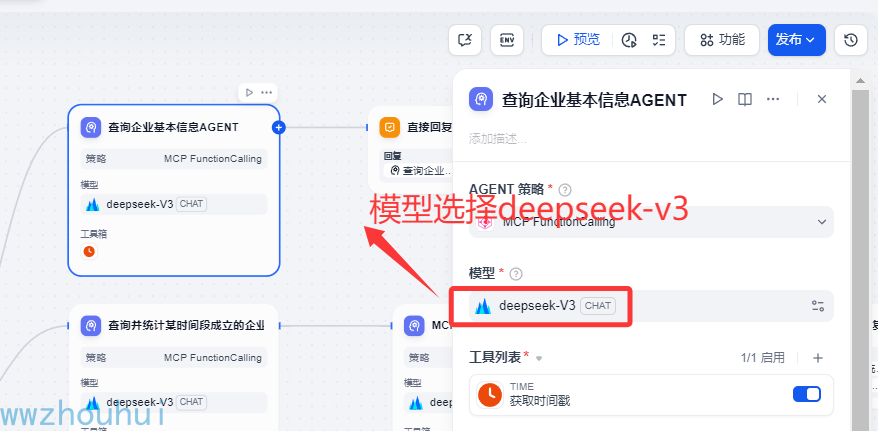Screen dimensions: 878x431
Task: Open the node ellipsis menu above canvas node
Action: 267,92
